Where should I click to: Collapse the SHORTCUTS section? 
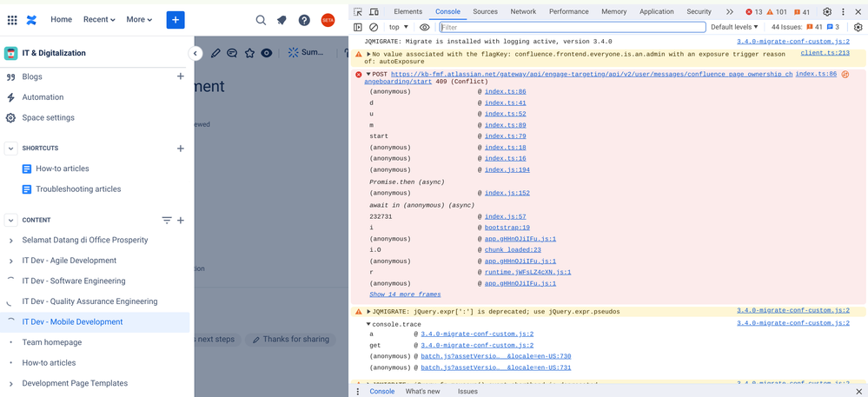tap(10, 149)
